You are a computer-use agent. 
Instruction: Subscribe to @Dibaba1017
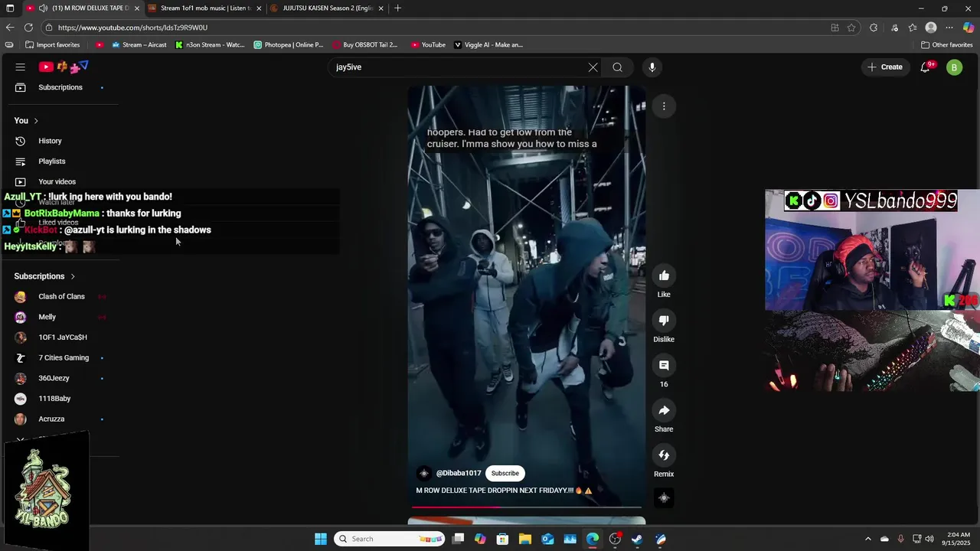pyautogui.click(x=505, y=473)
